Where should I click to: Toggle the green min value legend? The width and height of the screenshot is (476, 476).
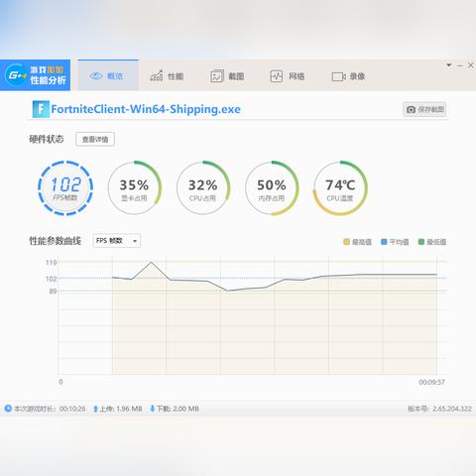point(432,242)
